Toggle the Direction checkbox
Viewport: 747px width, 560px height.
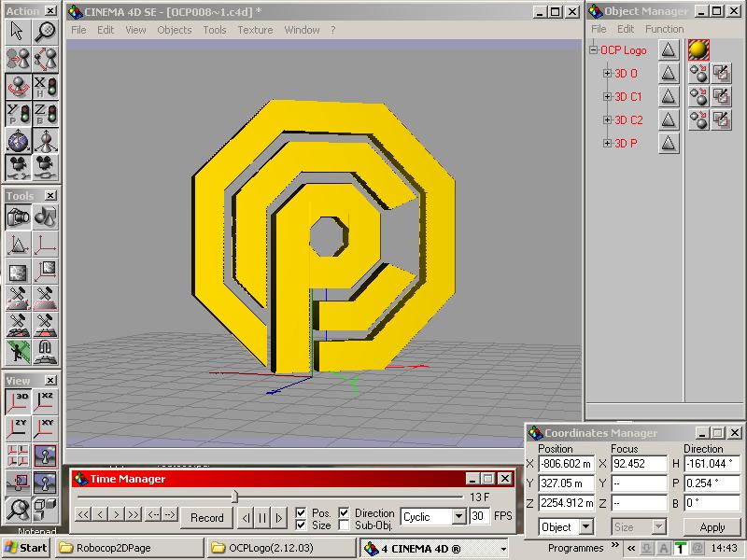345,513
